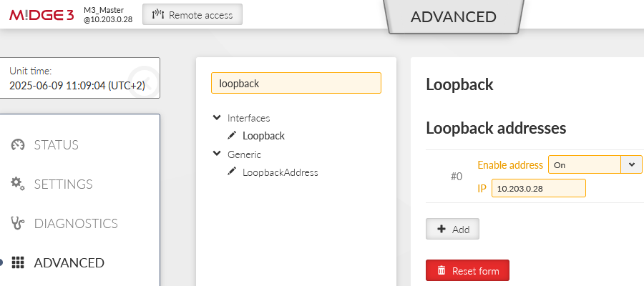Screen dimensions: 644x286
Task: Collapse the Interfaces tree group
Action: click(217, 118)
